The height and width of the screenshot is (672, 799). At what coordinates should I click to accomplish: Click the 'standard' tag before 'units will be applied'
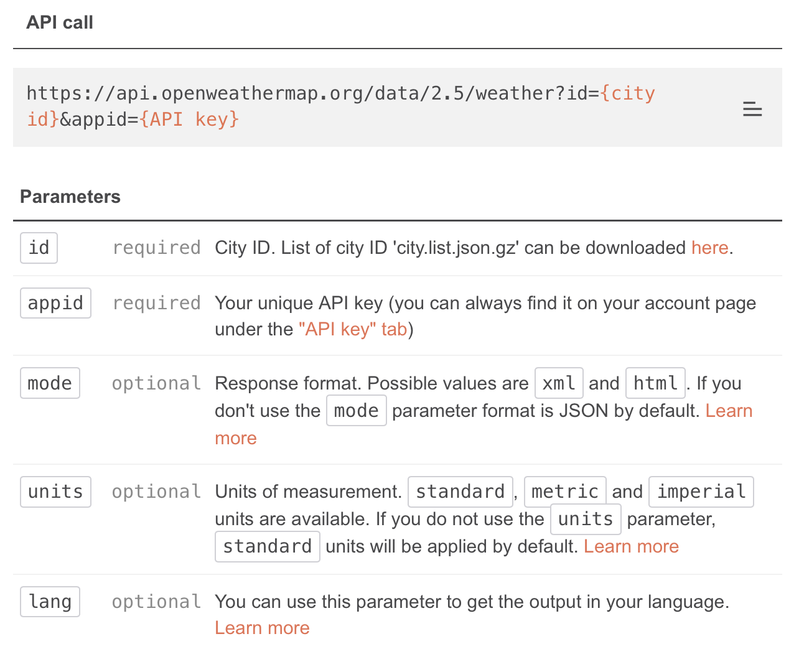click(x=268, y=546)
